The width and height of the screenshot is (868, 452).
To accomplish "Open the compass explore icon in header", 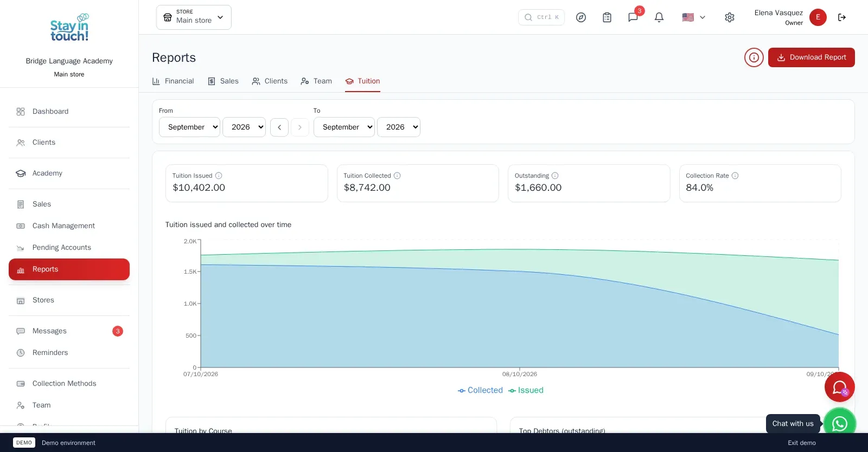I will (581, 17).
